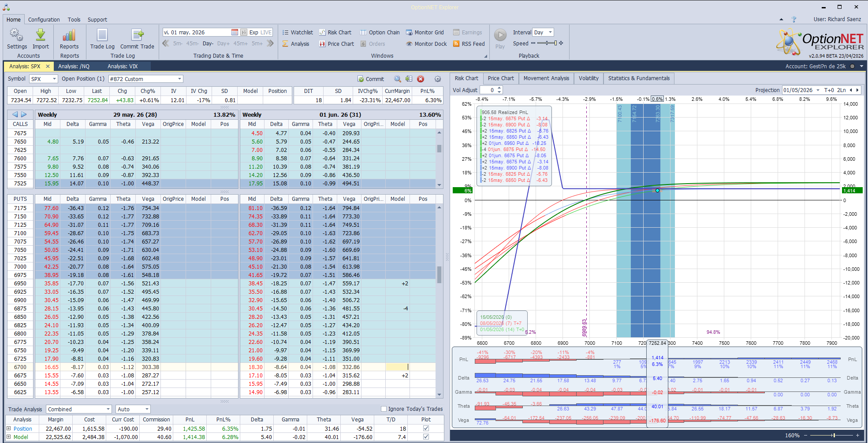
Task: Adjust the zoom slider at 160%
Action: click(x=831, y=436)
